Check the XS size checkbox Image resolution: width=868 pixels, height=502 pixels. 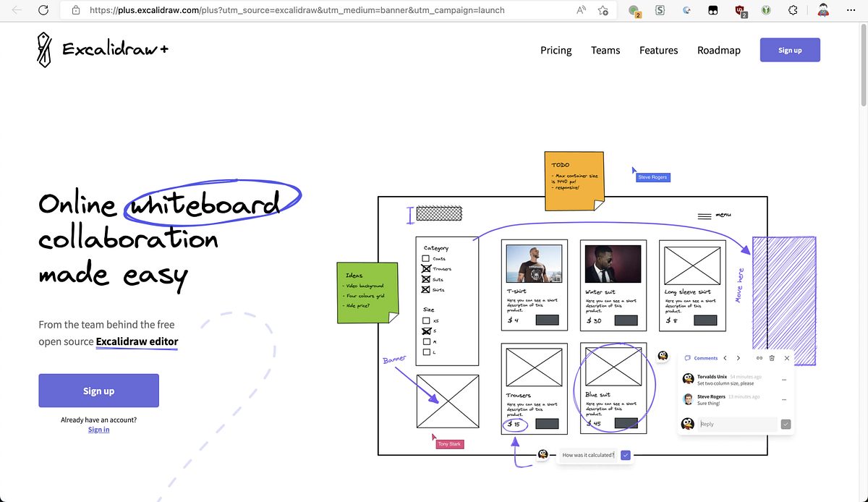[x=426, y=320]
